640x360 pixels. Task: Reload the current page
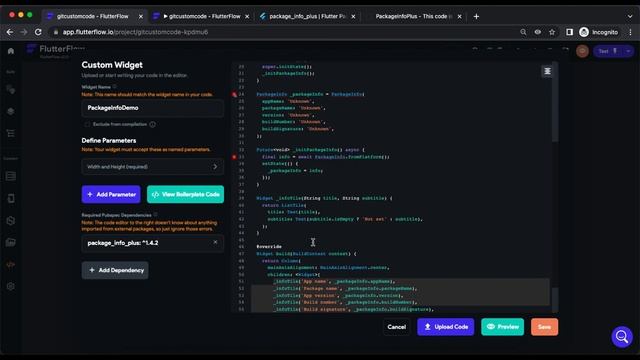point(38,32)
